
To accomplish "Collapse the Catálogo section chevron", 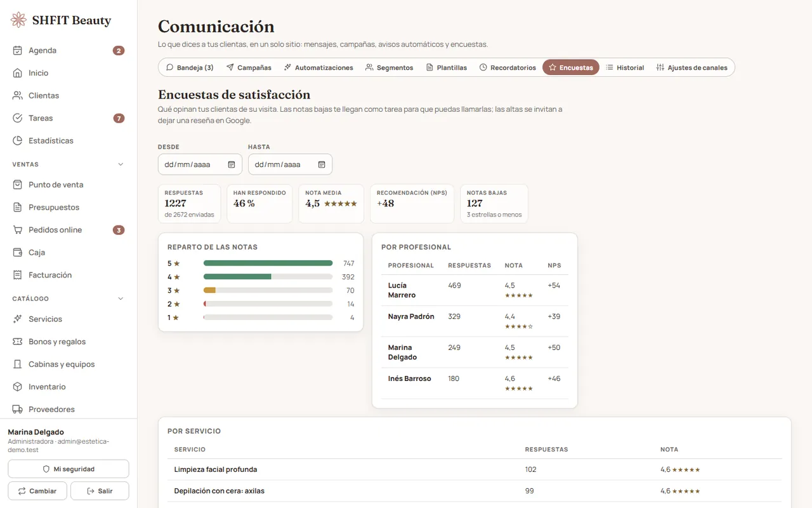I will click(x=121, y=298).
